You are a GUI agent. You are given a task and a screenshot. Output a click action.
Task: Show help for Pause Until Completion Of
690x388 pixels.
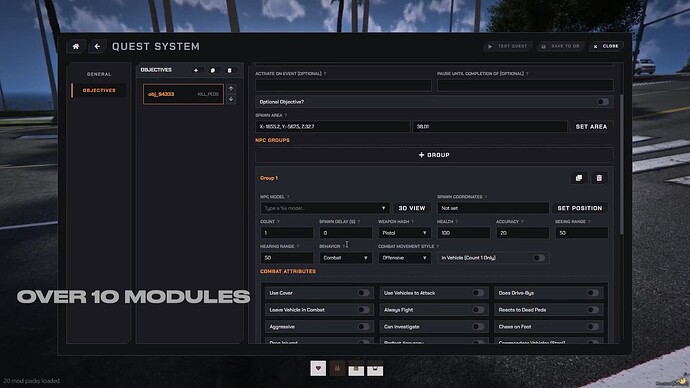click(527, 73)
